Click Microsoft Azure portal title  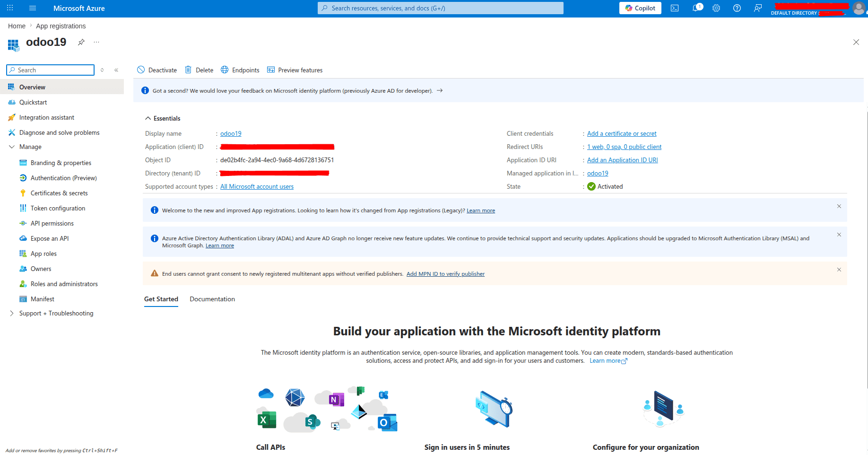79,8
